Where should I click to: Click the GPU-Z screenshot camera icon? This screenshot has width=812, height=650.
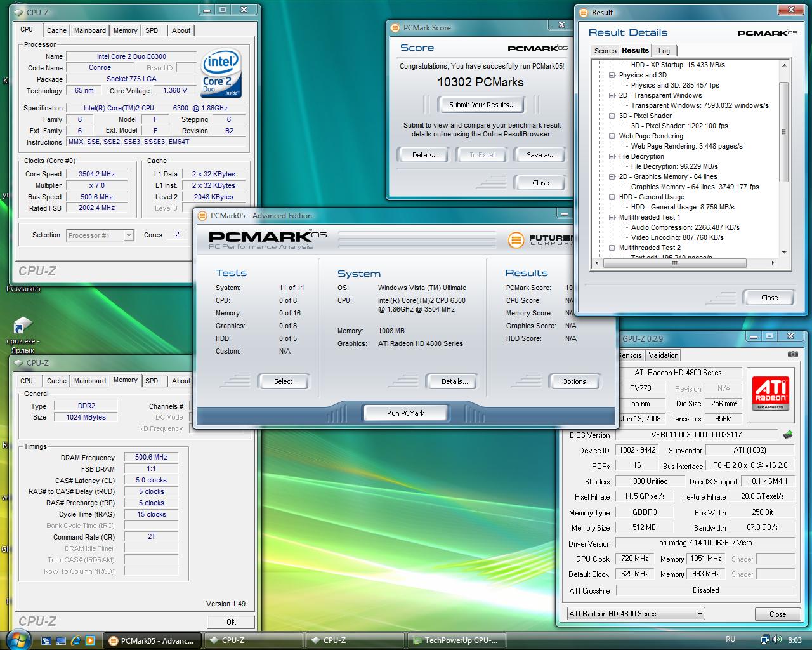792,354
